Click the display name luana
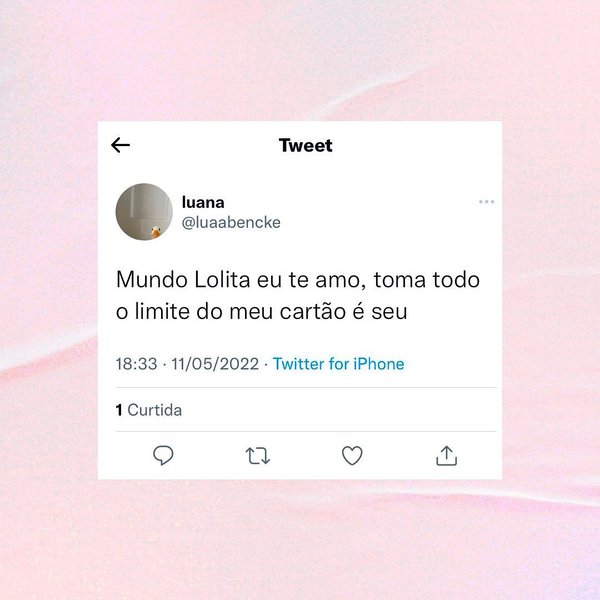Screen dimensions: 600x600 pos(203,202)
